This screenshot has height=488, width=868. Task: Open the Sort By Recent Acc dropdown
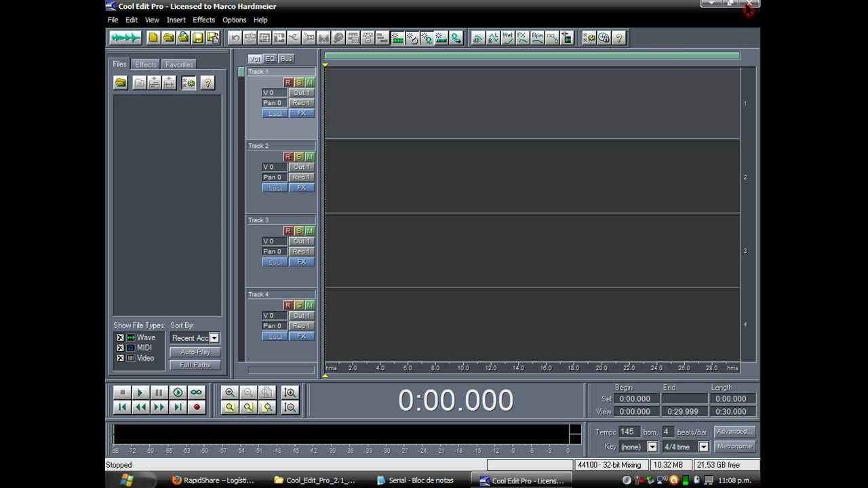(214, 338)
